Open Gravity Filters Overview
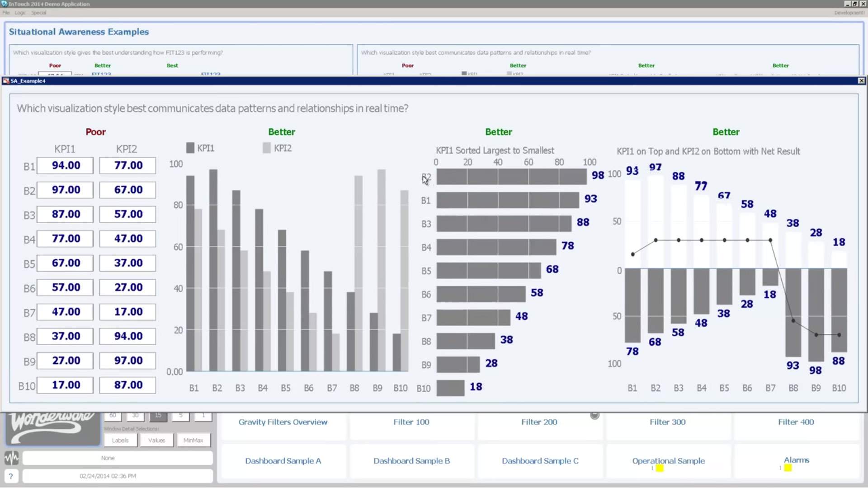The height and width of the screenshot is (488, 868). click(x=283, y=422)
